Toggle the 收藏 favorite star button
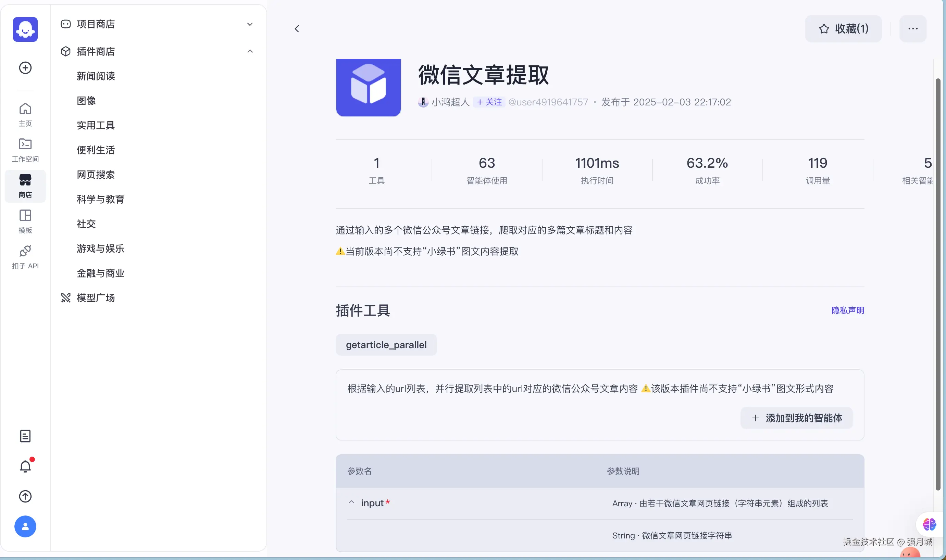This screenshot has width=946, height=560. point(843,29)
